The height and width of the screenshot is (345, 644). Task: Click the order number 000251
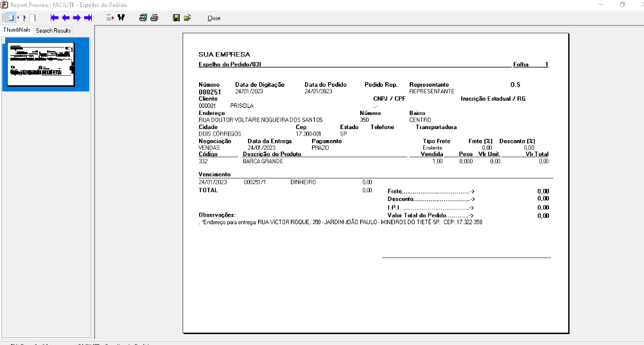coord(210,92)
